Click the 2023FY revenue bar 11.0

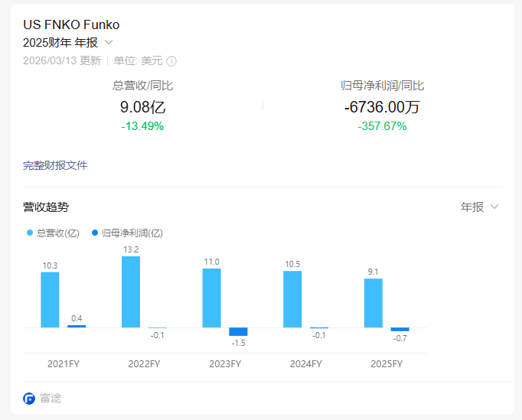point(211,298)
